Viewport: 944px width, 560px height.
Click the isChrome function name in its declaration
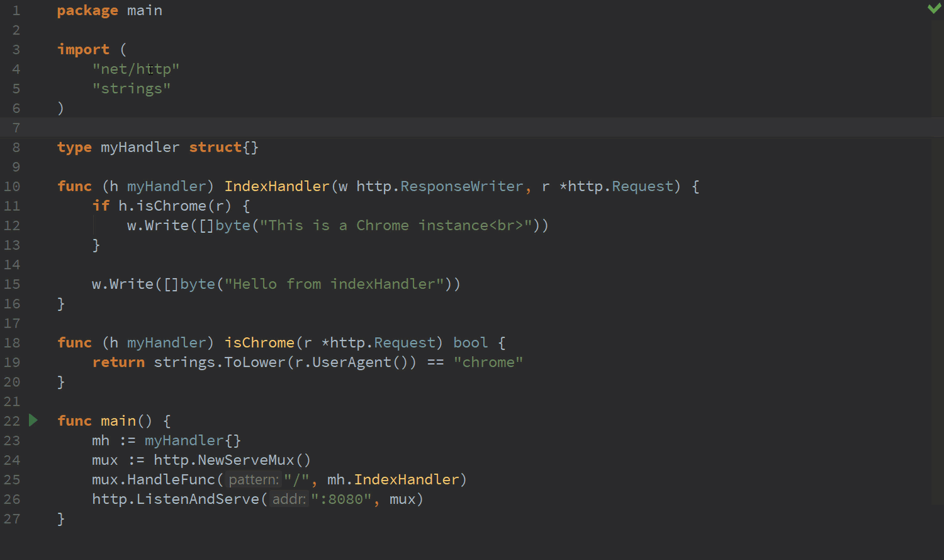(x=259, y=343)
